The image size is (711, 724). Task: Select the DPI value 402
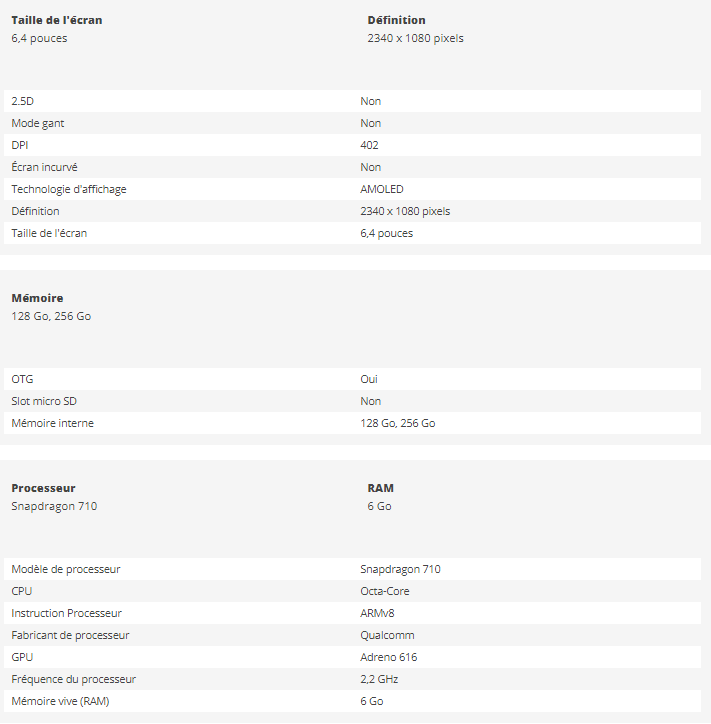[x=369, y=145]
